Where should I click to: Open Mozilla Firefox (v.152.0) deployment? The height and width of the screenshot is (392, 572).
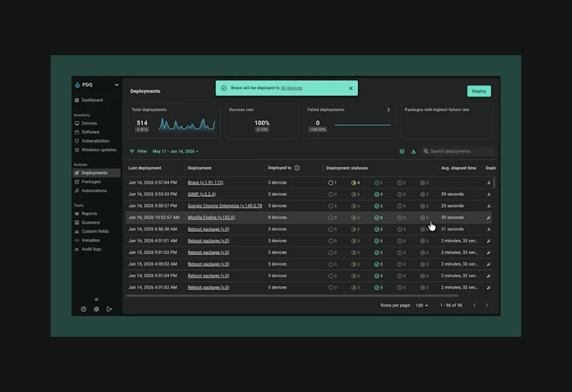211,217
